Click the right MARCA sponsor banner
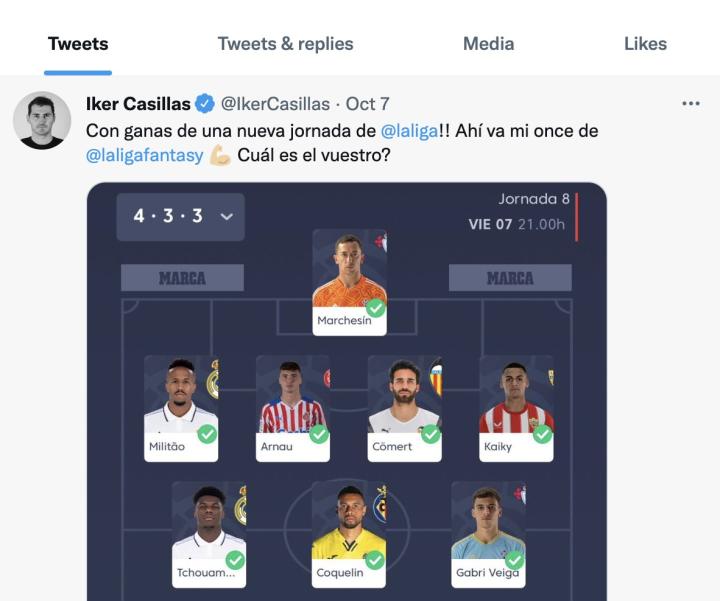720x601 pixels. [510, 278]
